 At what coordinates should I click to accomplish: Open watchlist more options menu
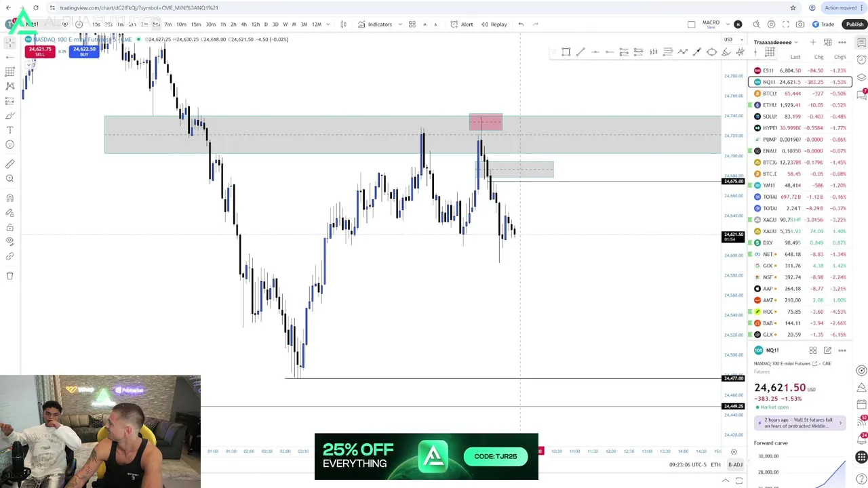click(x=842, y=42)
